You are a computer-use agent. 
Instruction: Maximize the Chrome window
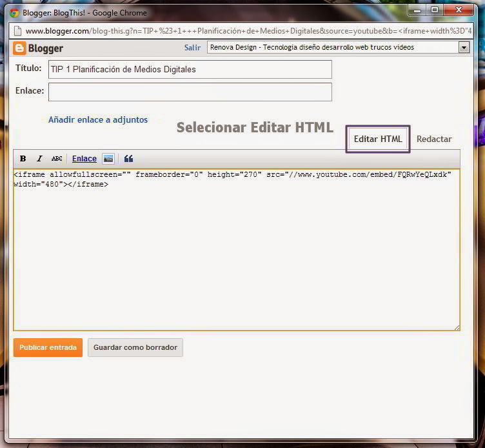(434, 10)
